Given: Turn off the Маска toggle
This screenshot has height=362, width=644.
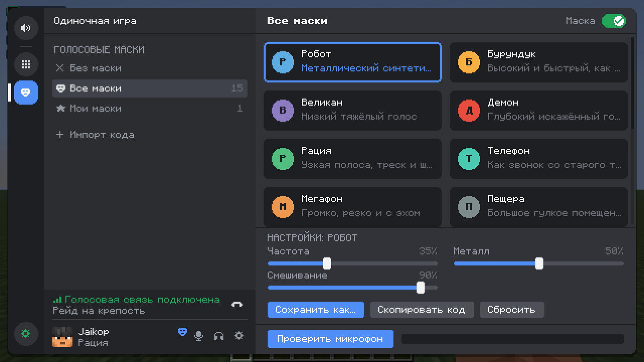Looking at the screenshot, I should (x=614, y=21).
